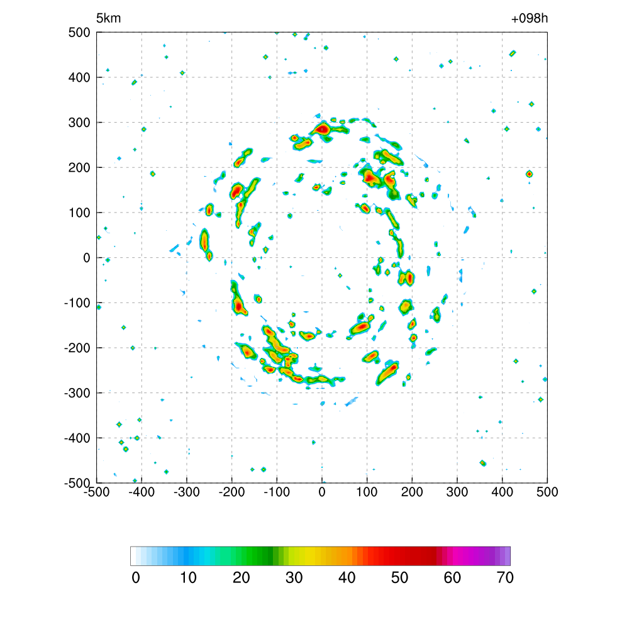Select vertical axis tick label 100

pyautogui.click(x=79, y=213)
